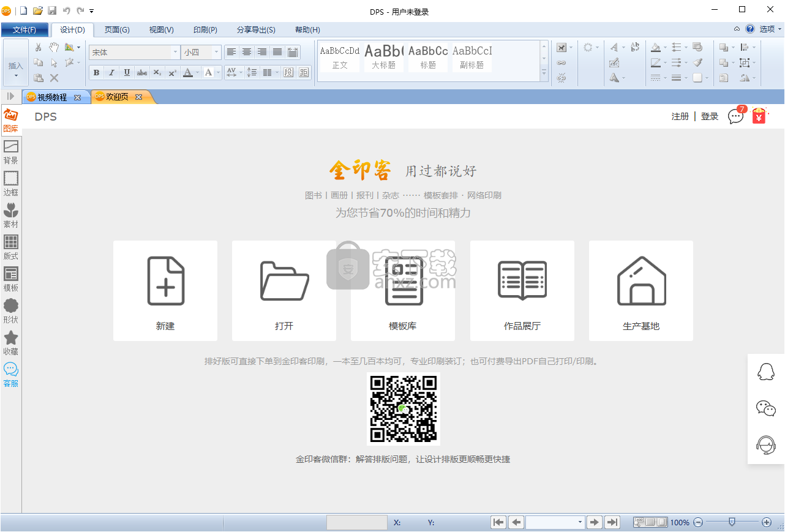785x532 pixels.
Task: Toggle bold formatting
Action: tap(96, 73)
